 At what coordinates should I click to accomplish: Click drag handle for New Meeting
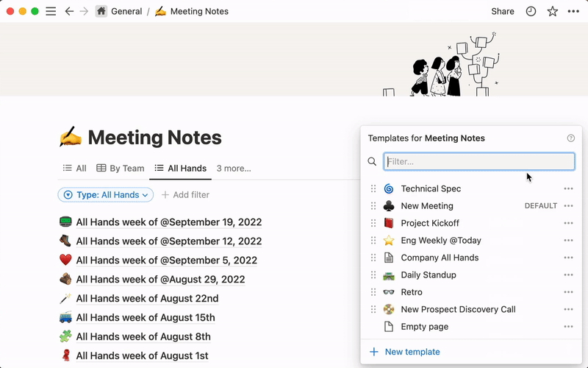point(373,206)
